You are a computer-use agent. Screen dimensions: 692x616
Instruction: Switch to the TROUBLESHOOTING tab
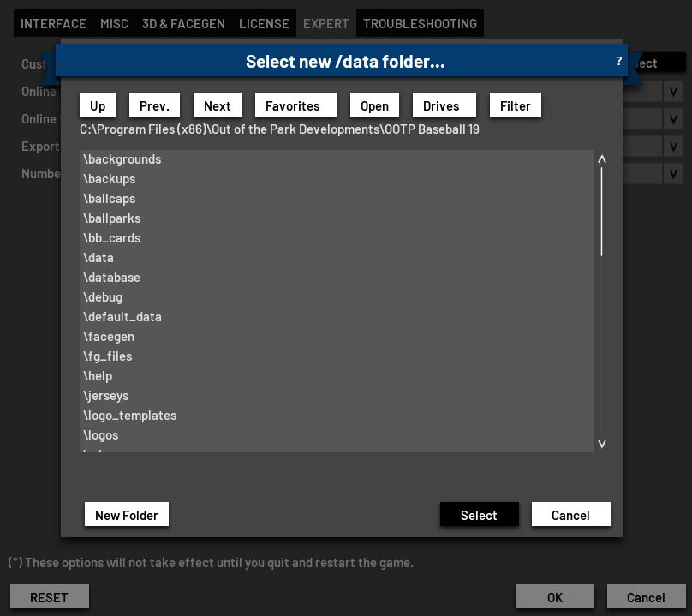420,24
